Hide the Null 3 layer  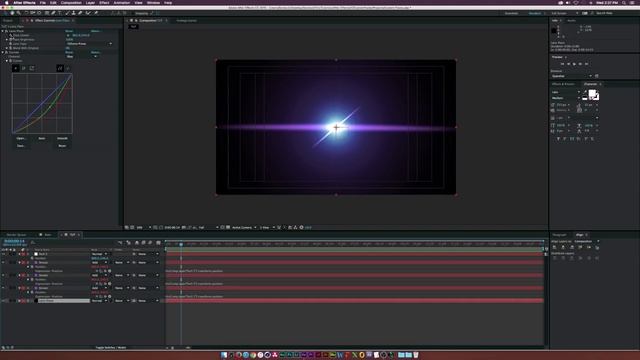[x=3, y=254]
